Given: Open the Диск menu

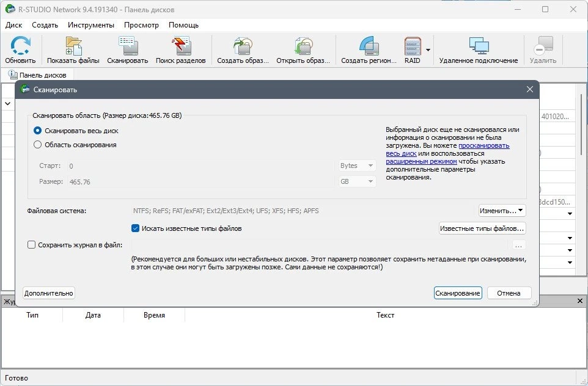Looking at the screenshot, I should click(14, 25).
